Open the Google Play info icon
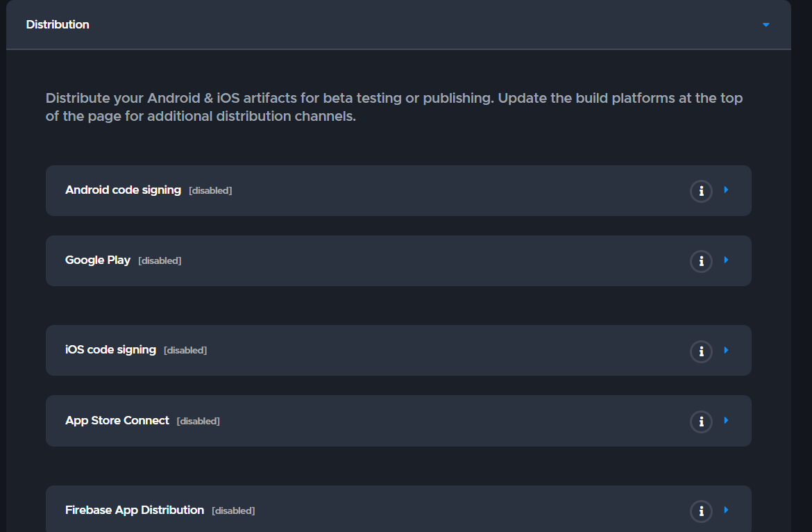812x532 pixels. (x=701, y=261)
